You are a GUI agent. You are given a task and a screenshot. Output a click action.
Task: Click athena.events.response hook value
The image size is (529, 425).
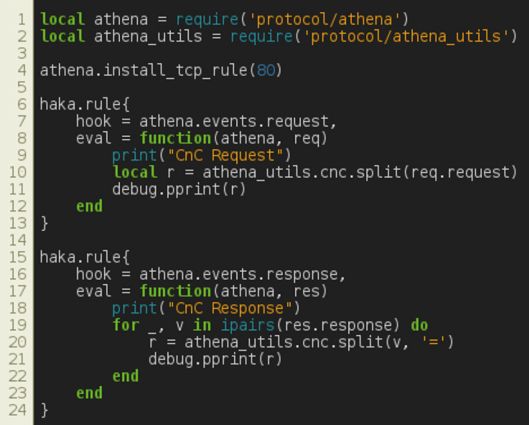pos(239,274)
